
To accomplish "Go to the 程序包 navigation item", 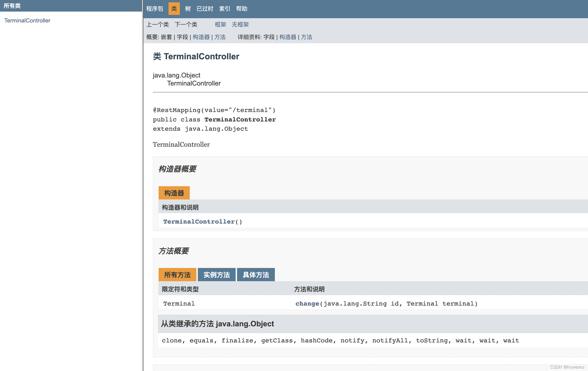I will (155, 9).
